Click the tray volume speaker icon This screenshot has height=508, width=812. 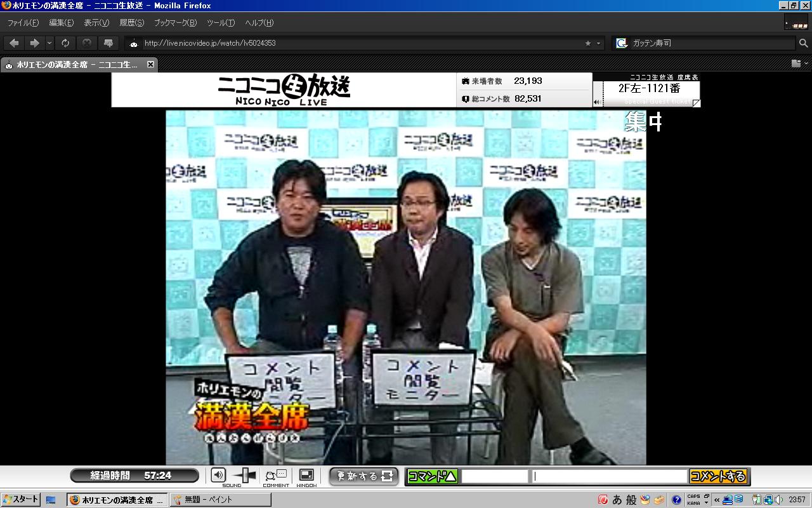click(x=778, y=500)
